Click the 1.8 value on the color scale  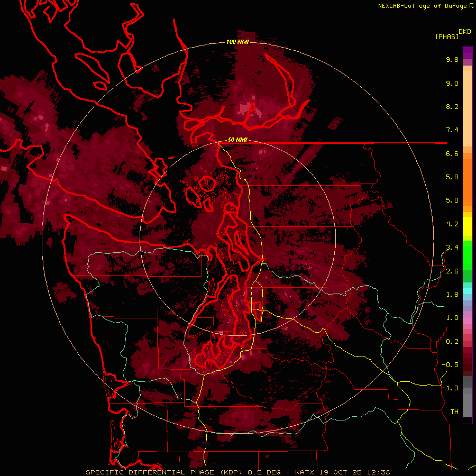452,295
